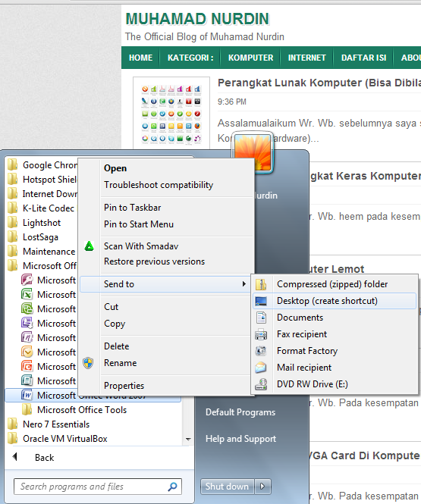Click the Microsoft Office Tools folder icon

(27, 409)
